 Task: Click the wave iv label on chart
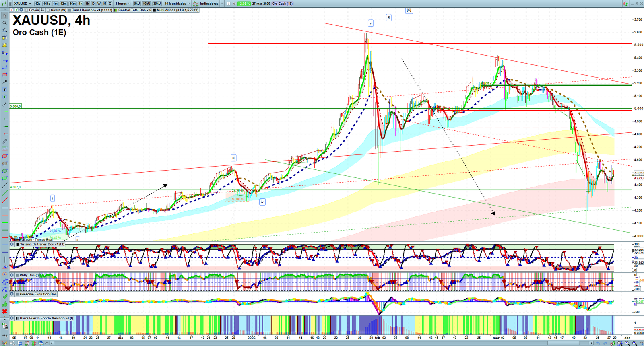(262, 202)
